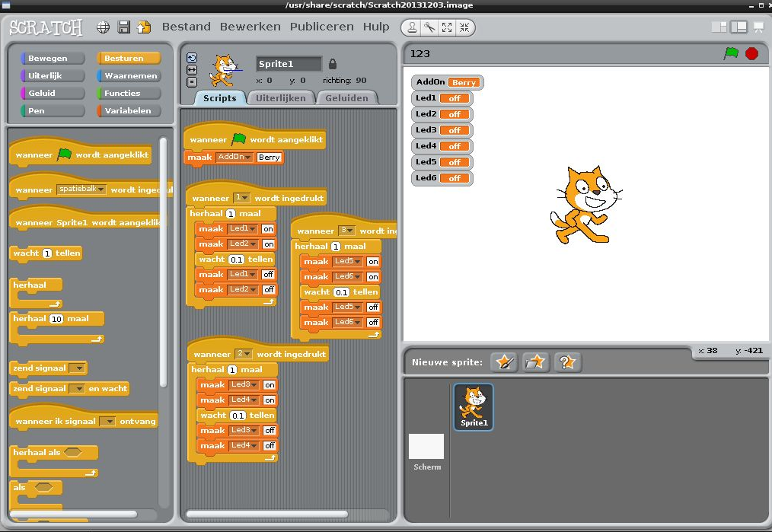Get a surprise sprite
Screen dimensions: 772x532
click(x=567, y=362)
